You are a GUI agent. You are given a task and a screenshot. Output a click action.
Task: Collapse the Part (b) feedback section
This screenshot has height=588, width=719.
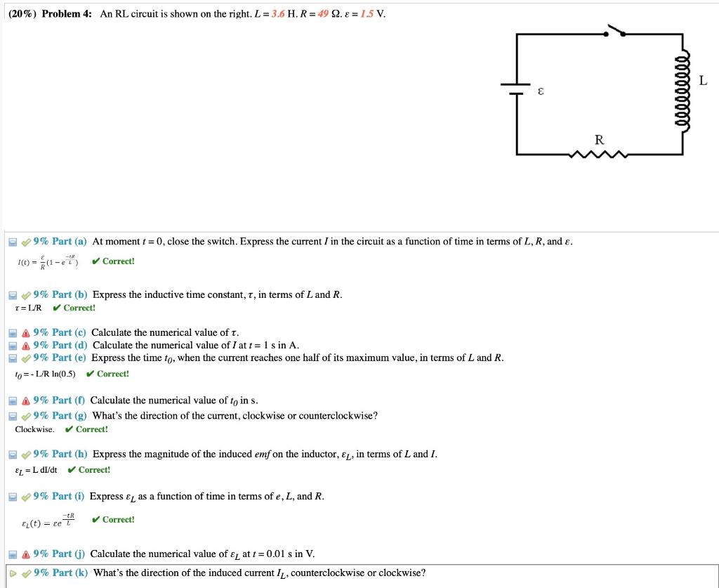[x=13, y=294]
